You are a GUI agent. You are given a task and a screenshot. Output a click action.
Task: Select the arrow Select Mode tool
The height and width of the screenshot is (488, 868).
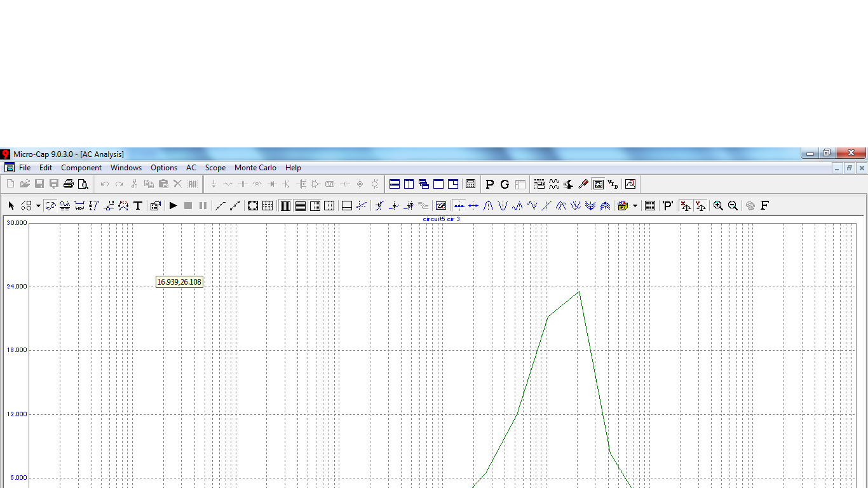pyautogui.click(x=11, y=206)
